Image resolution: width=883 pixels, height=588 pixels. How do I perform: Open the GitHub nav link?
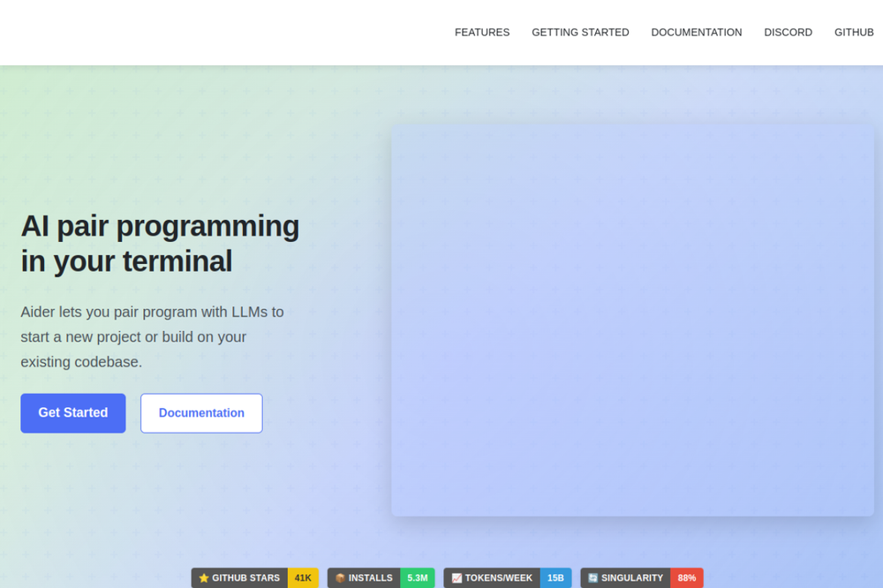[854, 33]
